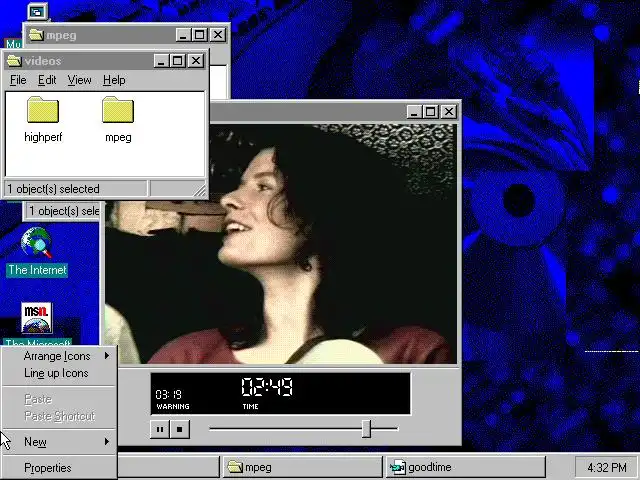Minimize the video player window
This screenshot has height=480, width=640.
(x=414, y=111)
